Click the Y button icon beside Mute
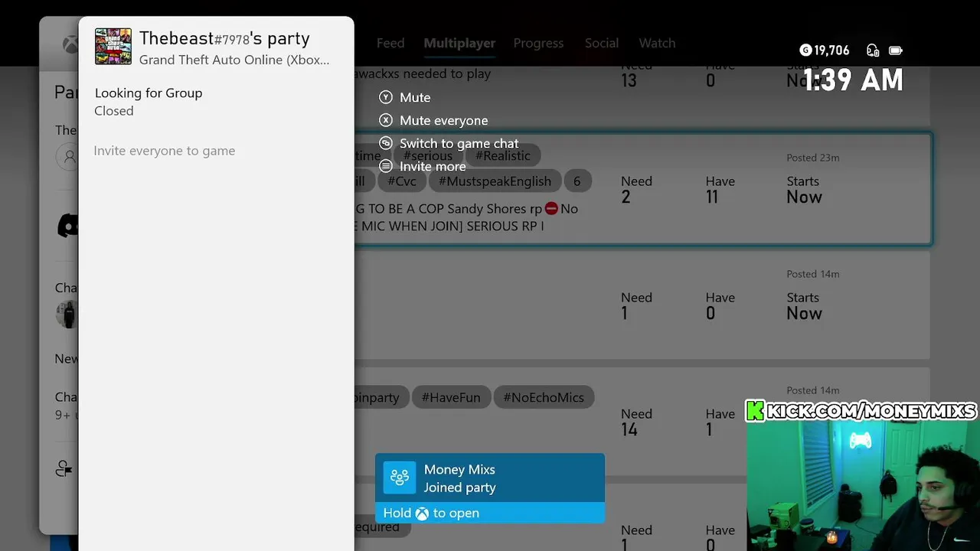980x551 pixels. 386,97
